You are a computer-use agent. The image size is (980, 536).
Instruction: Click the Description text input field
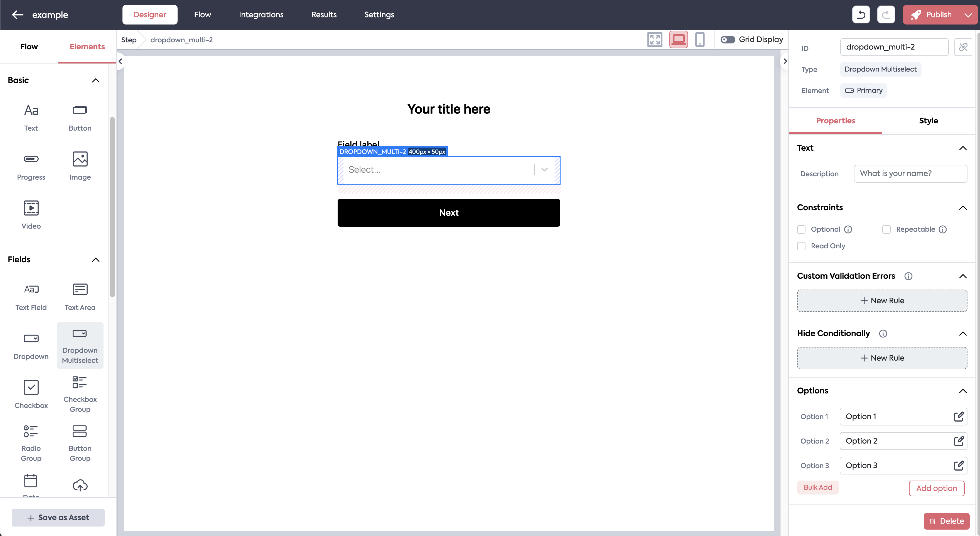[x=910, y=173]
